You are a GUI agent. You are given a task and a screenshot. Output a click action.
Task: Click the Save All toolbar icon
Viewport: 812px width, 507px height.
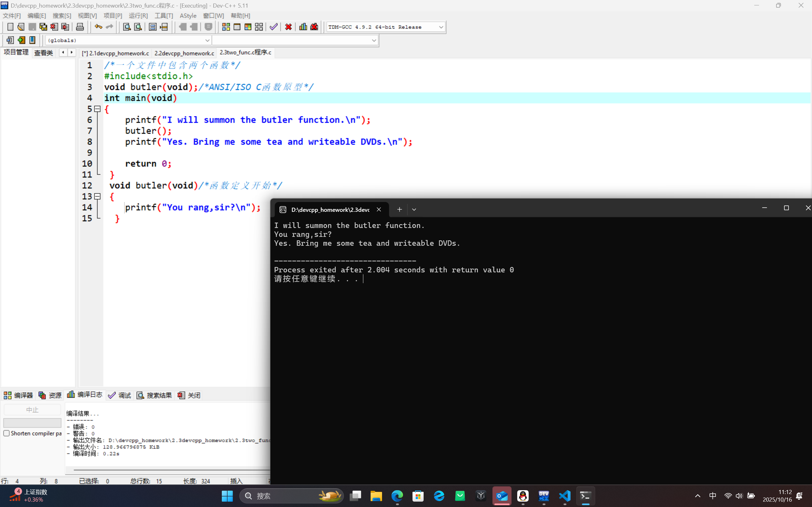tap(43, 27)
